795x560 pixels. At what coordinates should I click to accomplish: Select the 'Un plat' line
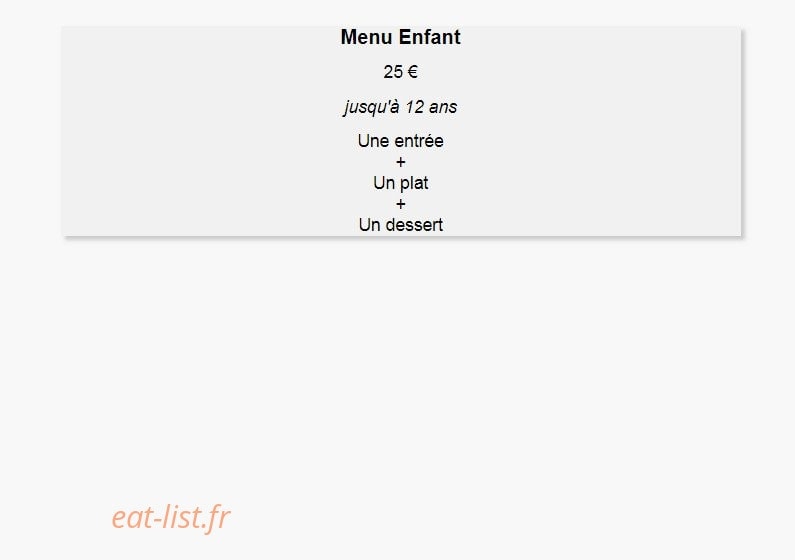[x=401, y=183]
